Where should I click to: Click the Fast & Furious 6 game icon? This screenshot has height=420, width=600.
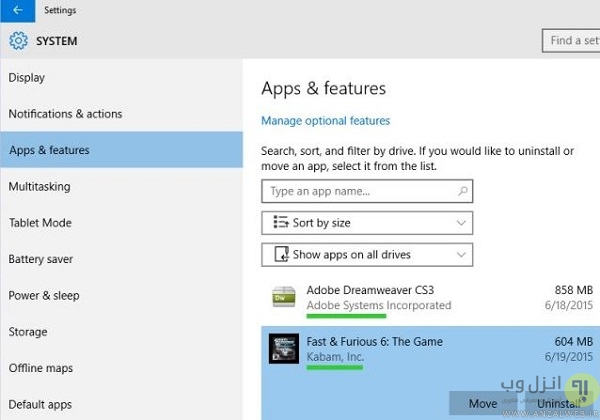(x=283, y=349)
